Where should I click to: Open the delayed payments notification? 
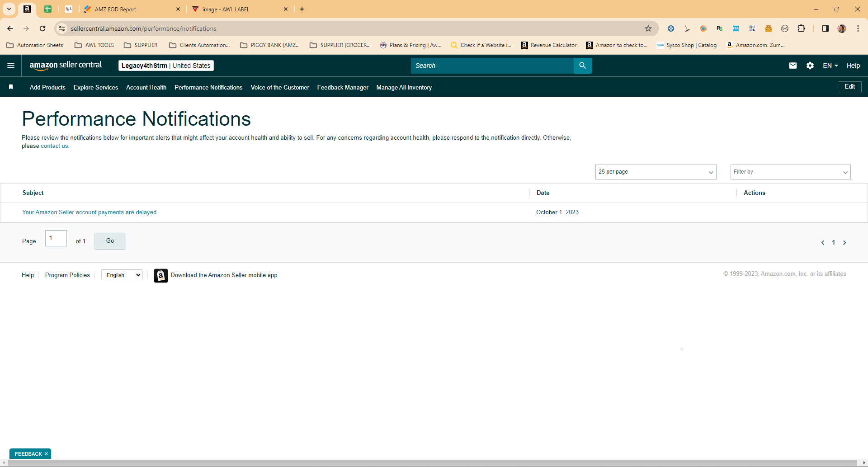(x=90, y=212)
